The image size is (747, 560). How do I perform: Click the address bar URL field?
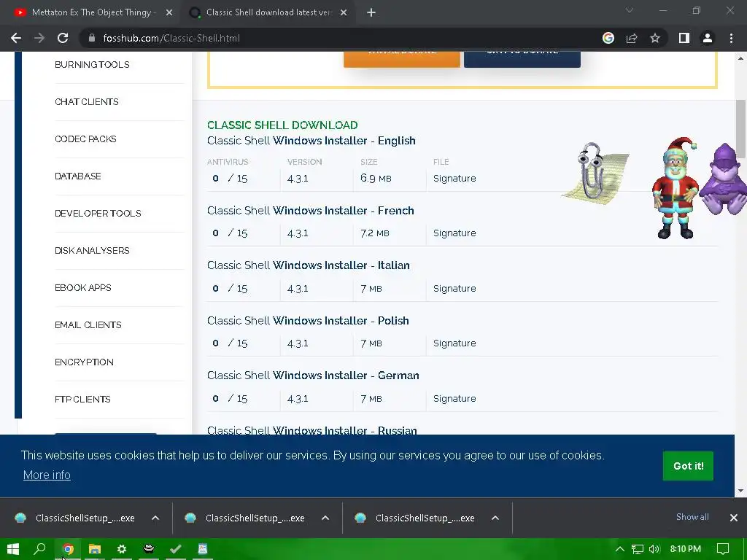coord(333,38)
